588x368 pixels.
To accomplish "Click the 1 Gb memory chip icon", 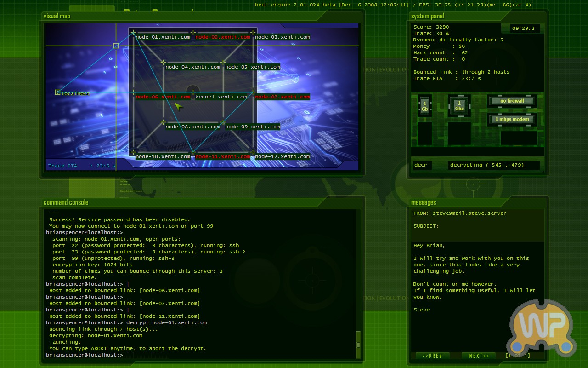I will click(424, 106).
